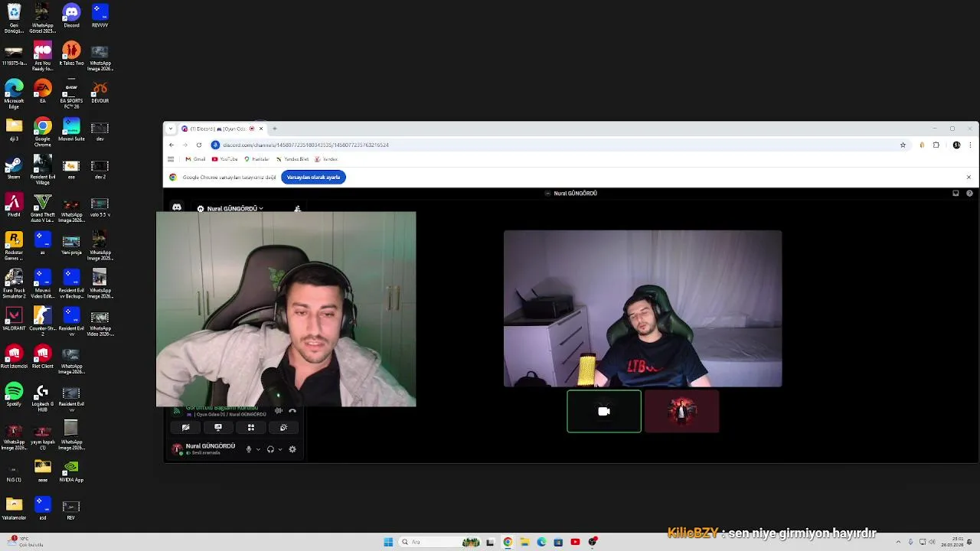The width and height of the screenshot is (980, 551).
Task: Toggle camera button in Discord panel
Action: pyautogui.click(x=185, y=428)
